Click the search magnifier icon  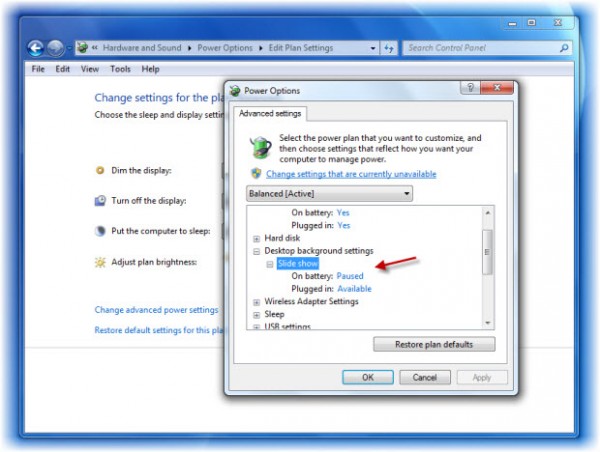tap(564, 48)
